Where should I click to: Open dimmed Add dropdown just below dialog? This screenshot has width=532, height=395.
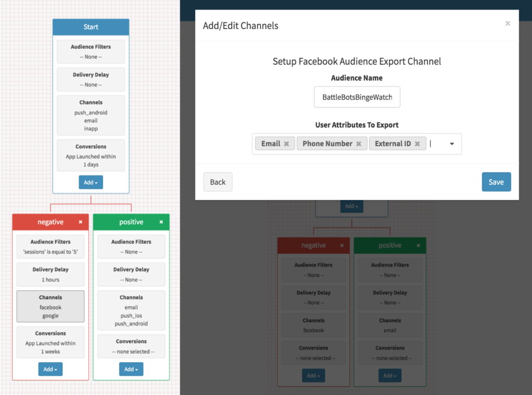pyautogui.click(x=352, y=206)
